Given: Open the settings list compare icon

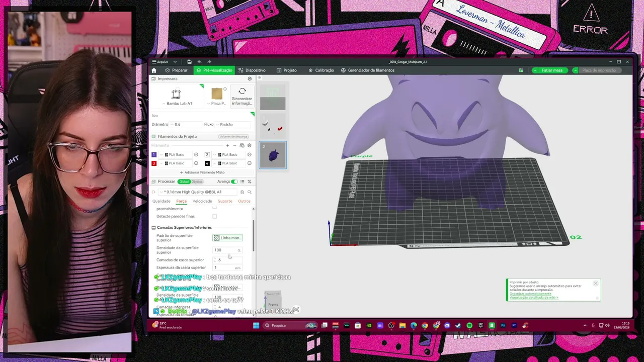Looking at the screenshot, I should (242, 182).
